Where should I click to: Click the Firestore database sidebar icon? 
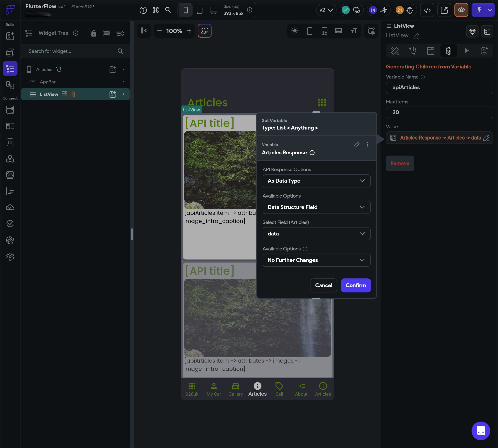pyautogui.click(x=10, y=110)
